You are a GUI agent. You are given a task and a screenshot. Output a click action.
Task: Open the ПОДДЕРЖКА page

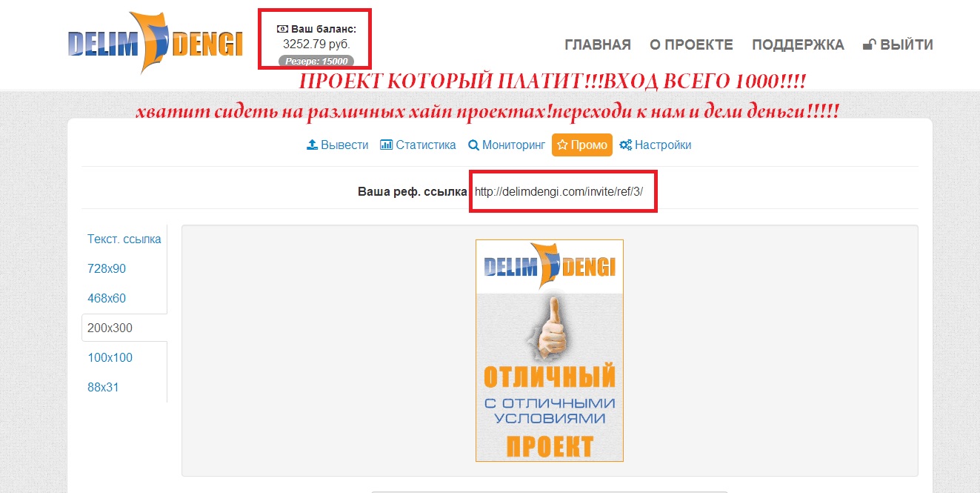[798, 44]
